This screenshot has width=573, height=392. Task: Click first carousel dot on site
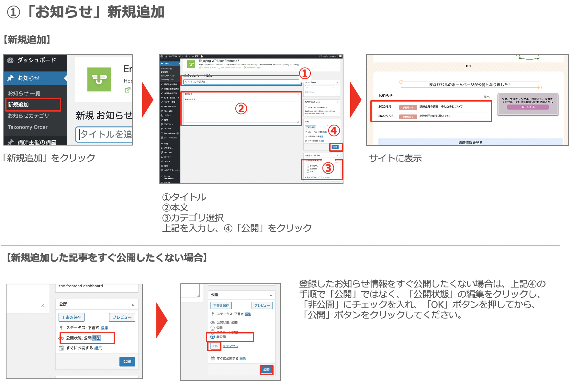(x=466, y=66)
